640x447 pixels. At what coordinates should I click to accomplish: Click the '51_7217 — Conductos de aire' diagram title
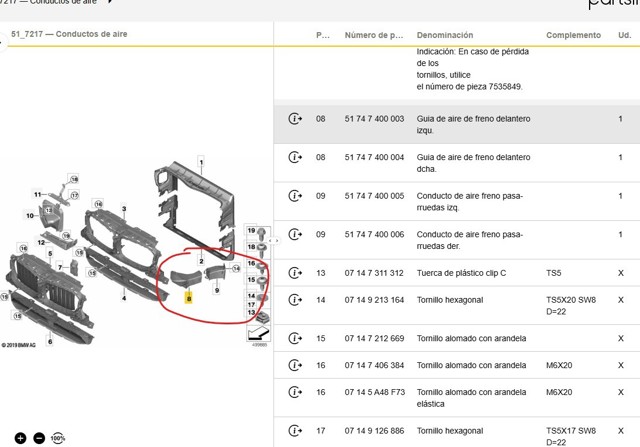pyautogui.click(x=69, y=34)
